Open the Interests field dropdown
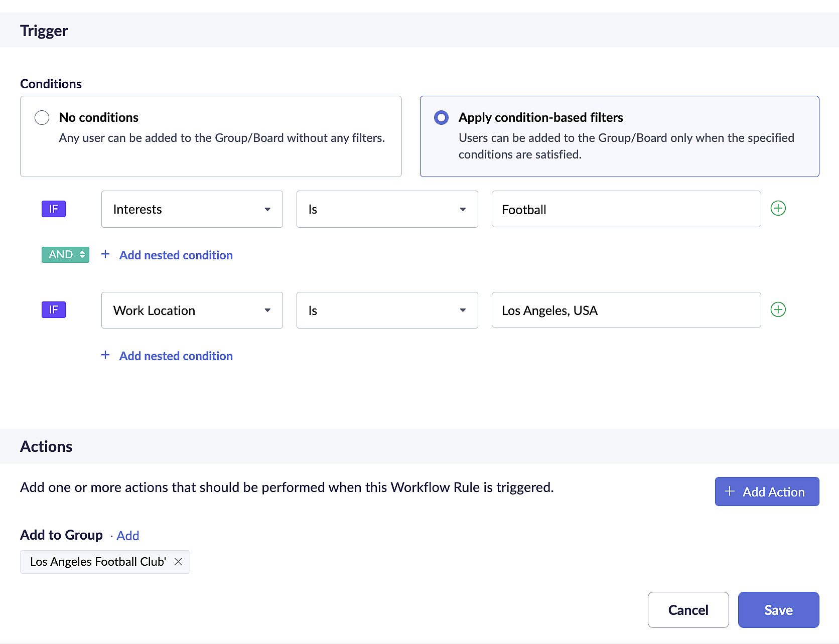Image resolution: width=839 pixels, height=644 pixels. point(192,209)
